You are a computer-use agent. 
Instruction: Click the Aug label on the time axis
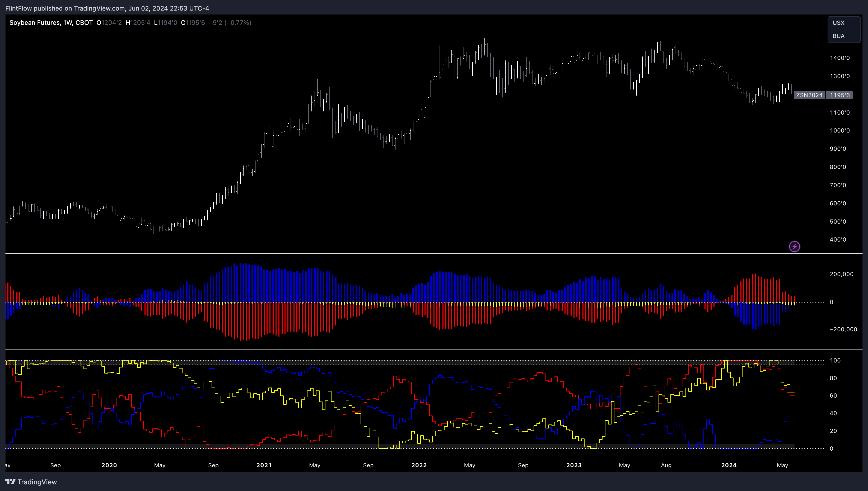coord(666,465)
